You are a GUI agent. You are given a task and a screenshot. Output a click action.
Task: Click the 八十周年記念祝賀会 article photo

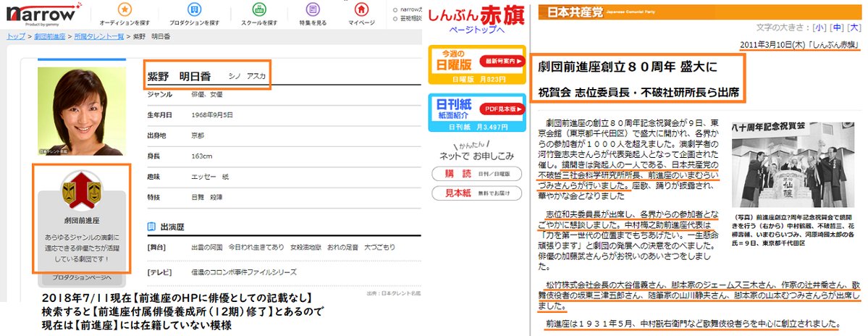pyautogui.click(x=792, y=164)
